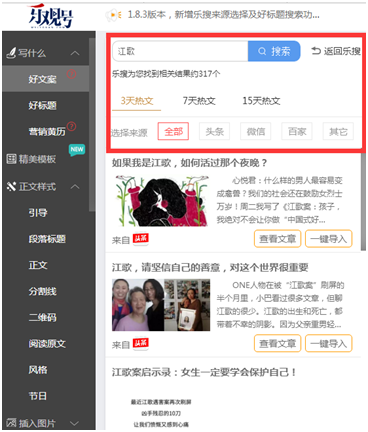
Task: Click the 返回乐搜 back link
Action: point(336,51)
